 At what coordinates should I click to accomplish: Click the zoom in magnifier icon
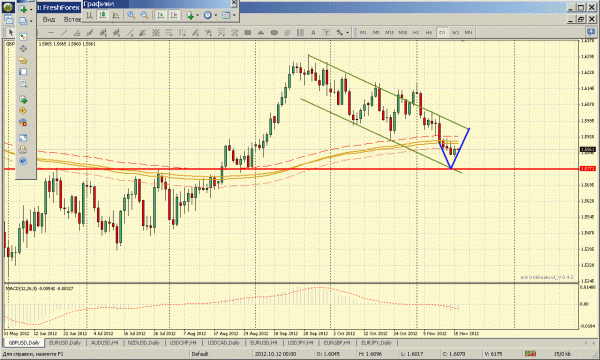tap(131, 15)
